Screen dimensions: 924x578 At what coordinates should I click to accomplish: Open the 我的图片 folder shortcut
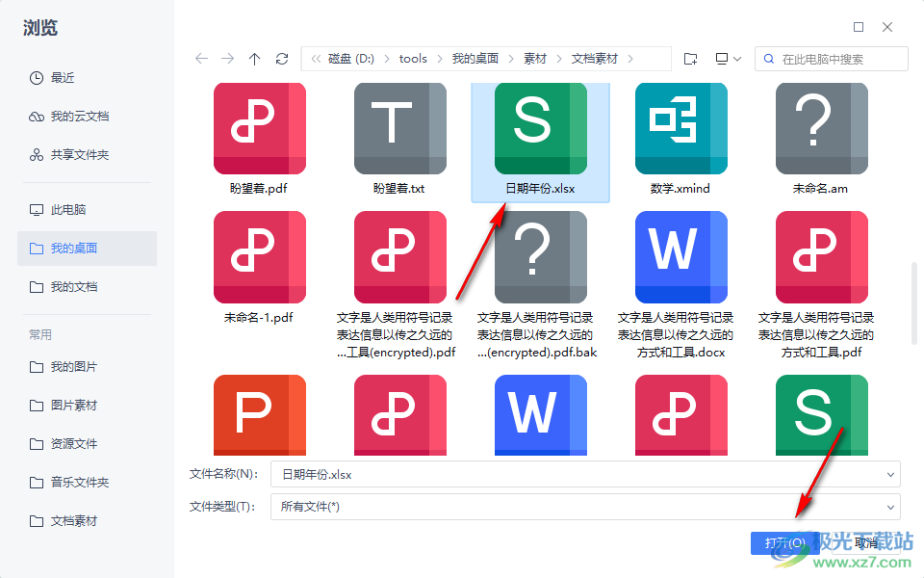(88, 367)
